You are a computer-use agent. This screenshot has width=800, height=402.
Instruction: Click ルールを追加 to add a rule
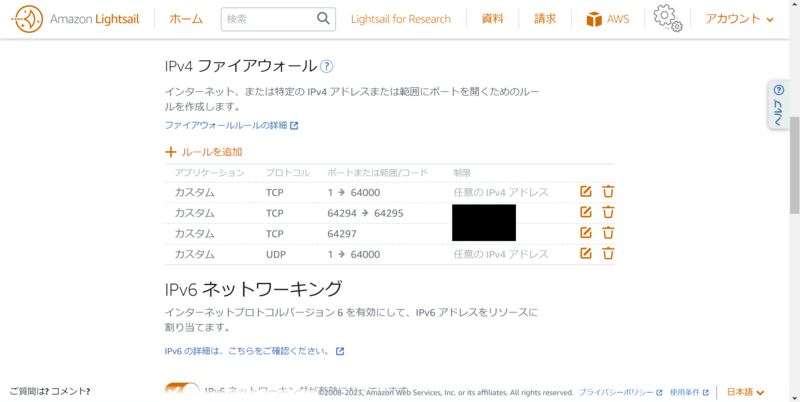pos(204,152)
